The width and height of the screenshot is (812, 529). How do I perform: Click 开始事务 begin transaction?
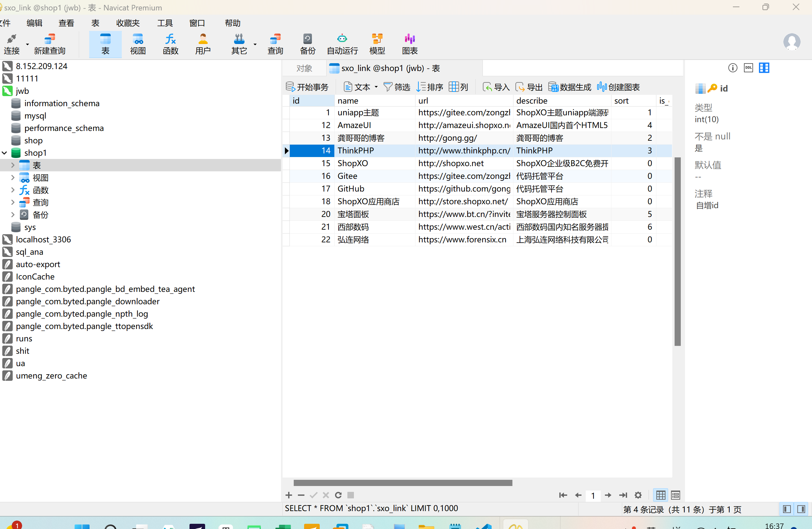point(307,87)
